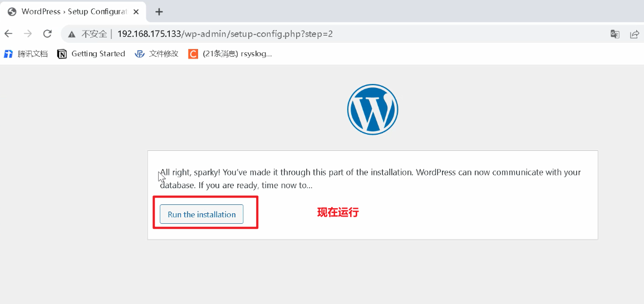Click the not-secure warning triangle icon
This screenshot has height=304, width=644.
72,35
